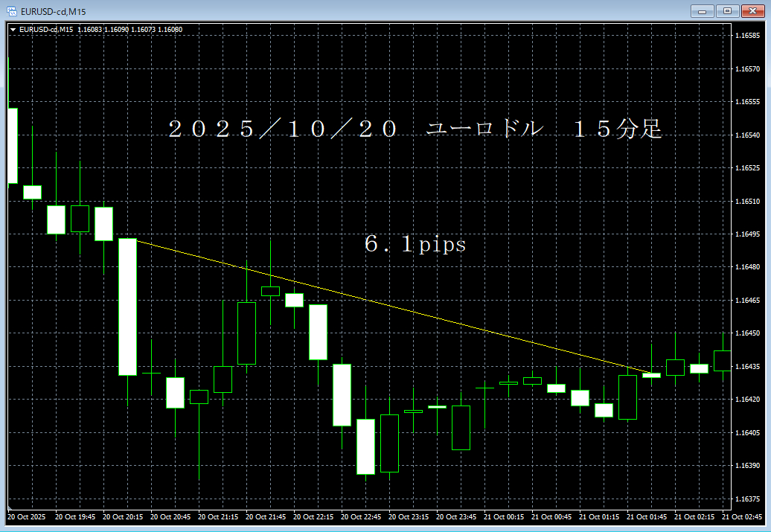This screenshot has width=771, height=532.
Task: Minimize the EURUSD-cd,M15 chart window
Action: pyautogui.click(x=703, y=10)
